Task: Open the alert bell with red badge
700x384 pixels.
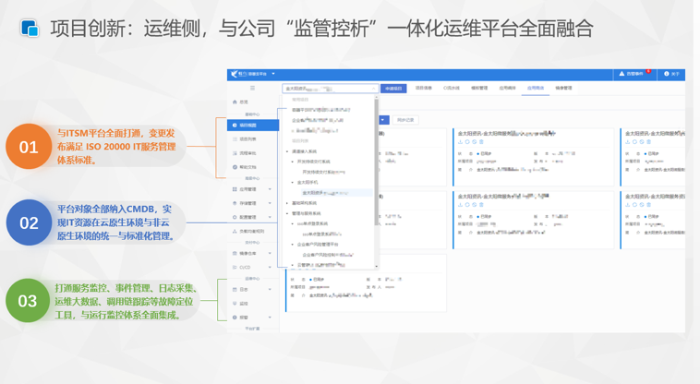Action: point(621,74)
